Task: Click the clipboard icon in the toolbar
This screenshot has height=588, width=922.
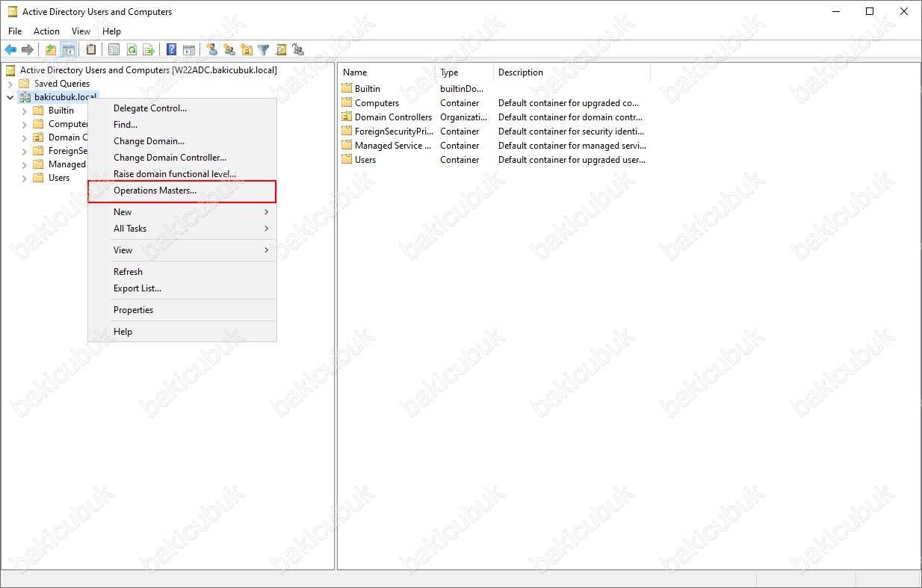Action: click(x=91, y=50)
